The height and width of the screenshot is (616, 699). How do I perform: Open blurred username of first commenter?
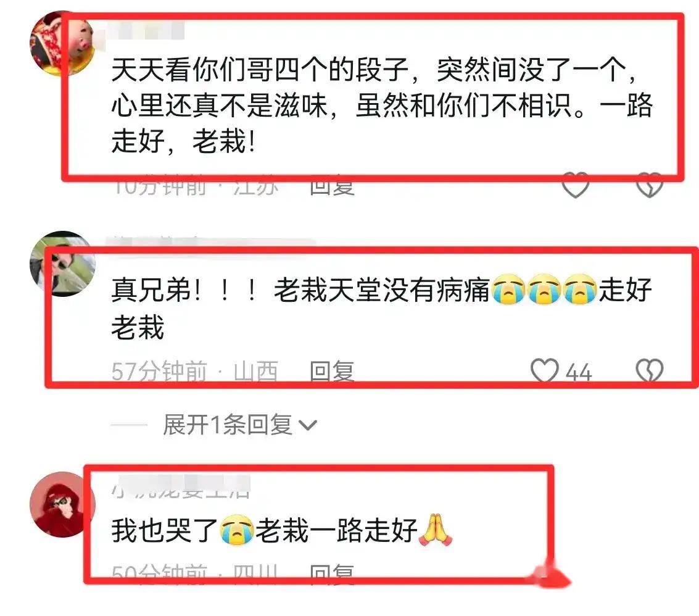pos(145,29)
